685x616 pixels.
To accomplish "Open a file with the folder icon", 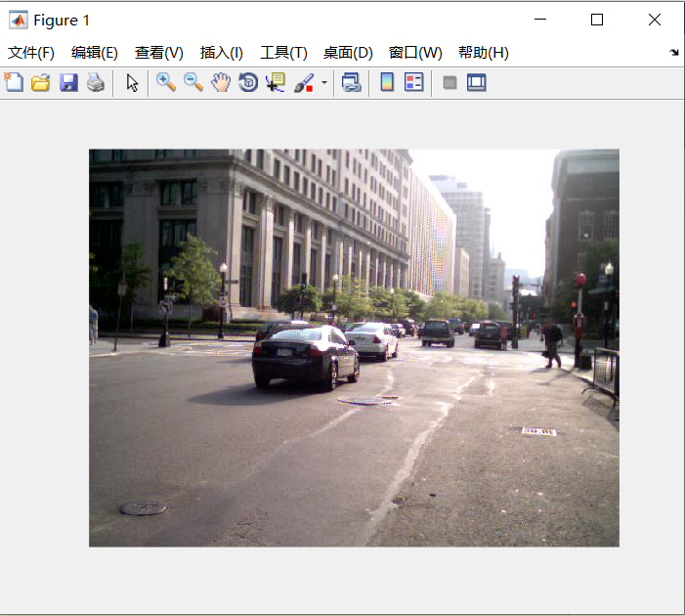I will (x=41, y=82).
